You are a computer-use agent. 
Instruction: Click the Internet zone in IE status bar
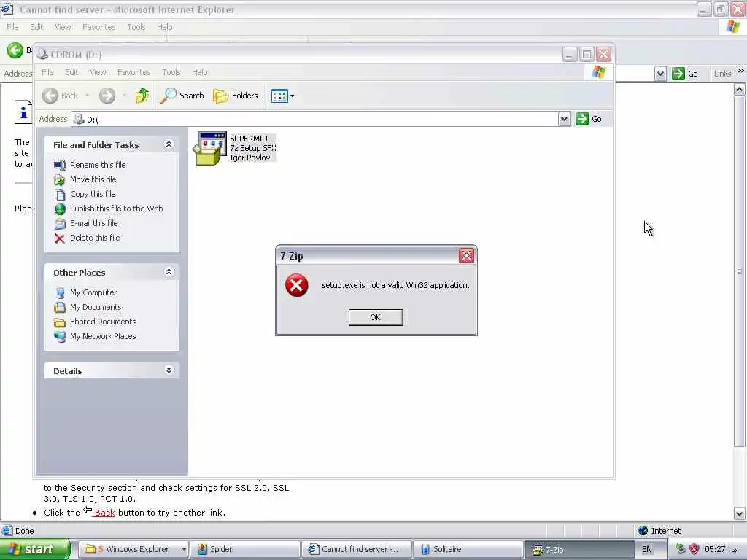coord(660,531)
